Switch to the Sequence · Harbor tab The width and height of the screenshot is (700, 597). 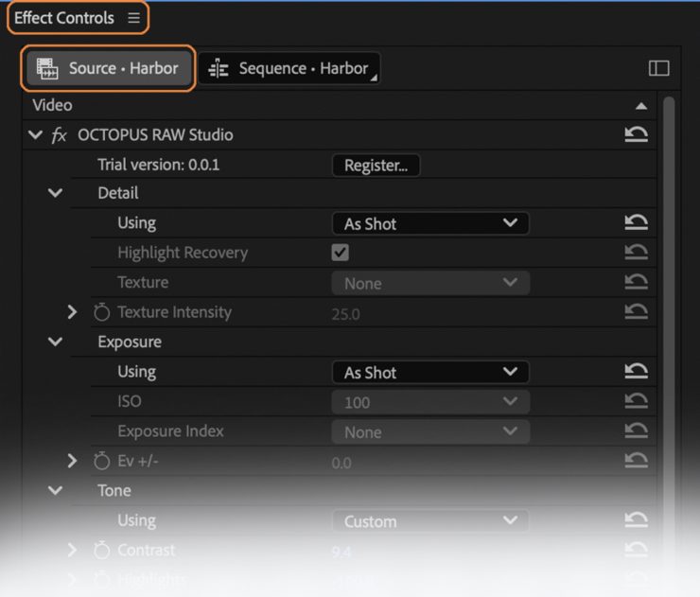click(289, 68)
